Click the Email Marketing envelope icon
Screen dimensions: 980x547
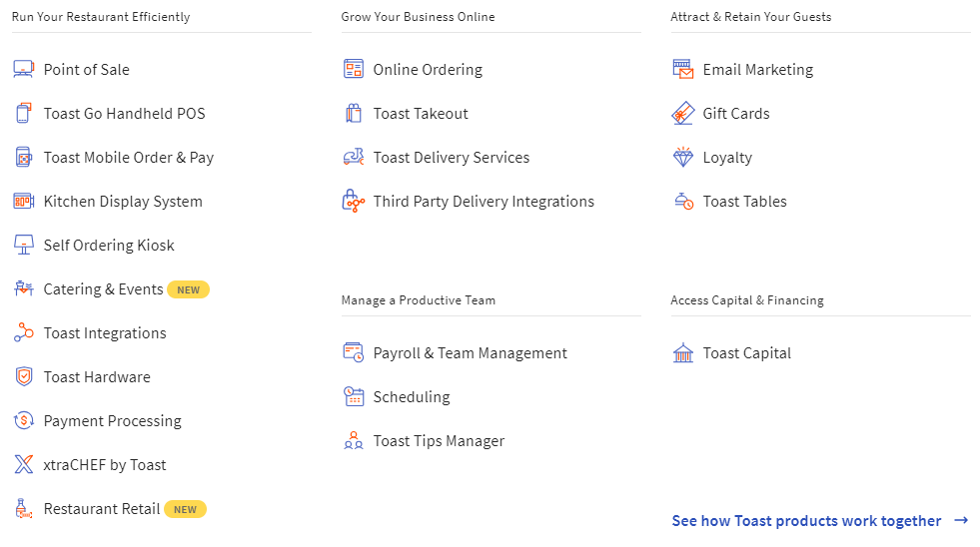[683, 69]
